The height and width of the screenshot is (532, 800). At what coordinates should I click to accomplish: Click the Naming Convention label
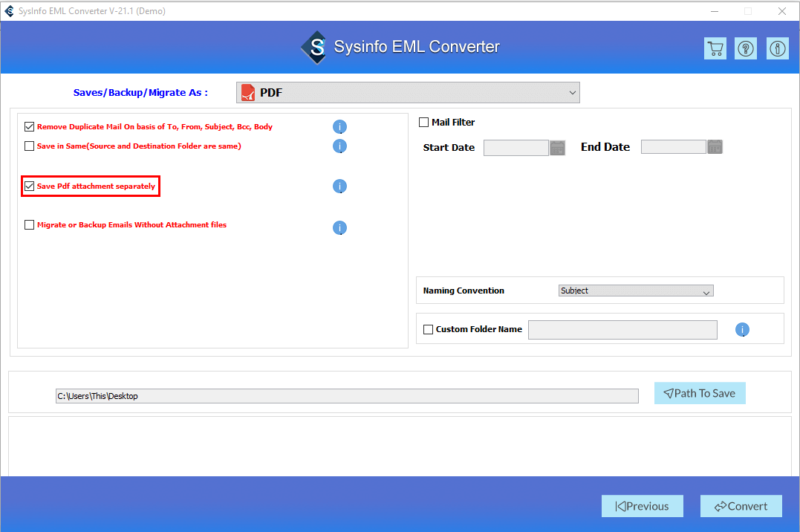point(464,291)
